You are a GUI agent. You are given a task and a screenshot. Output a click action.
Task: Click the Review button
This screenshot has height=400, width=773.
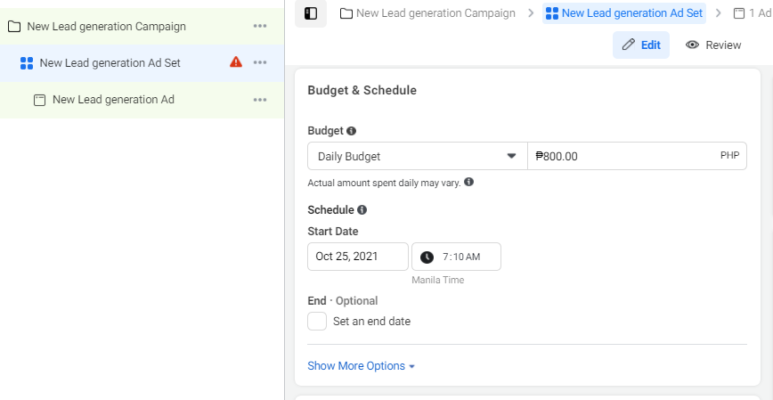713,45
